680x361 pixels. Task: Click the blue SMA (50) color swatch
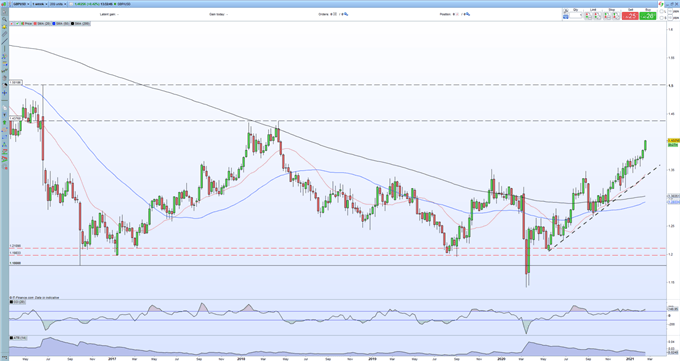pos(53,23)
